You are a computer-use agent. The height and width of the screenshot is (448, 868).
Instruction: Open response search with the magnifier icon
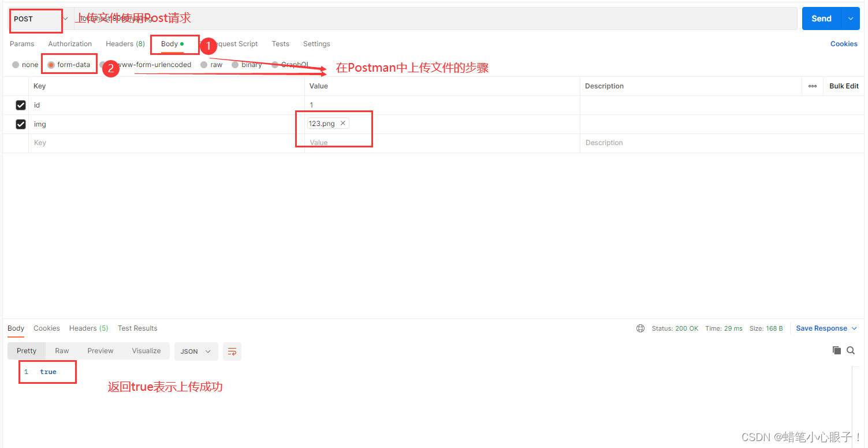(851, 350)
